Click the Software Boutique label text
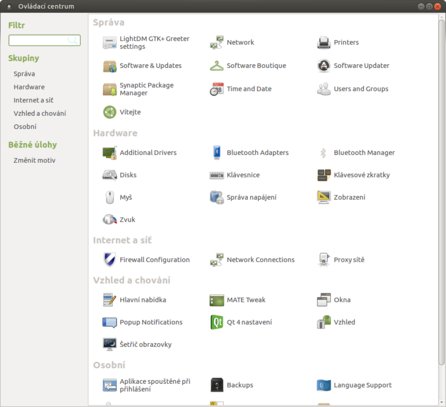 coord(256,66)
